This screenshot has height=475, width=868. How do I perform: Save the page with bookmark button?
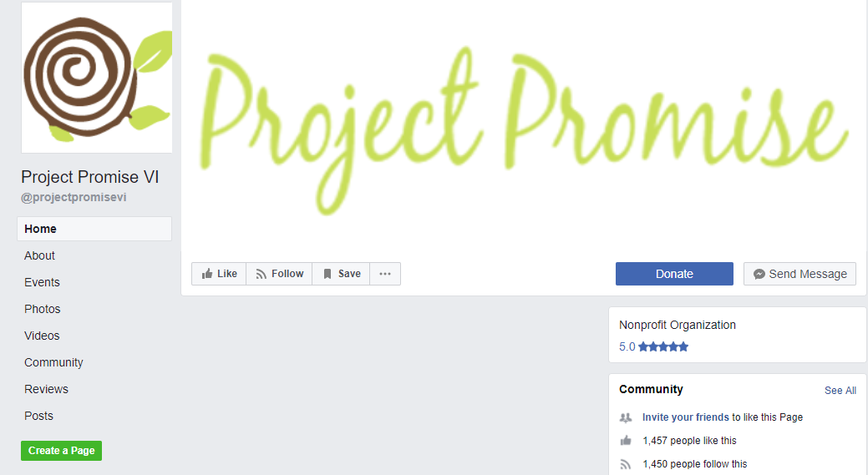point(341,274)
